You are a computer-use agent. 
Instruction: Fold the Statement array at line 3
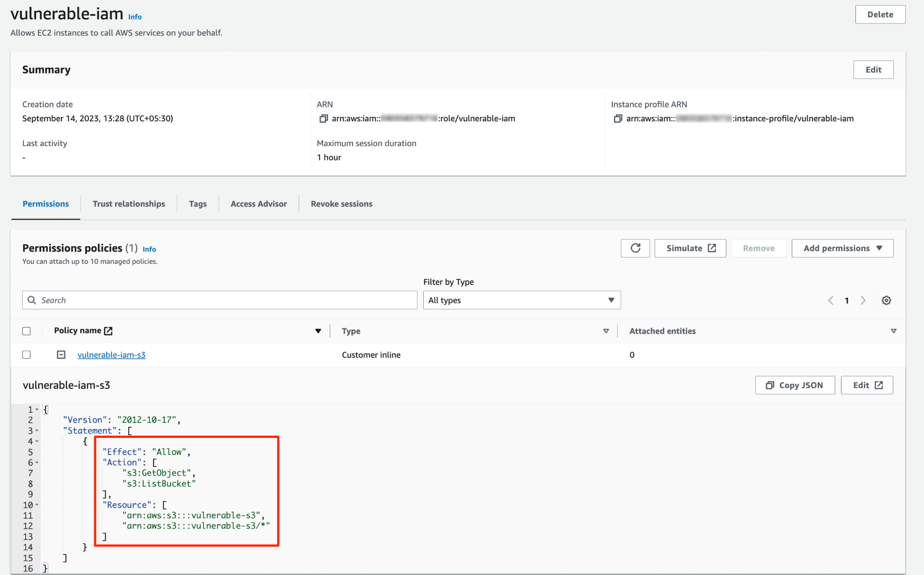coord(37,431)
